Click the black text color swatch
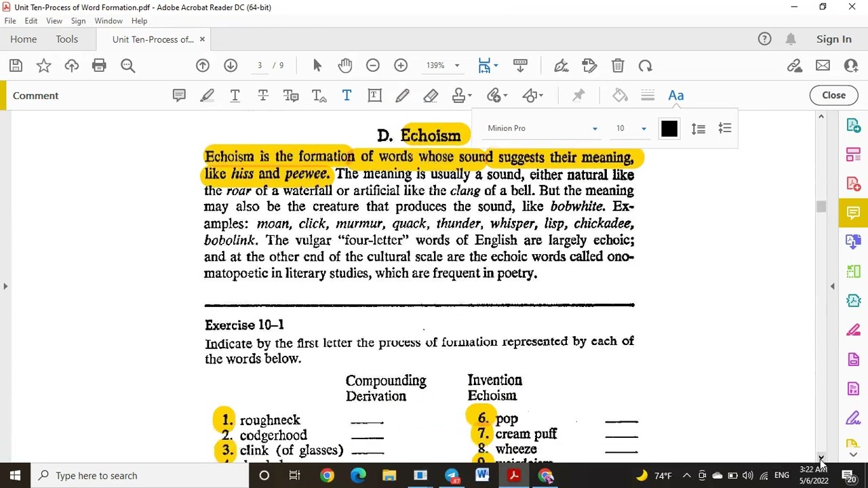 pos(669,128)
